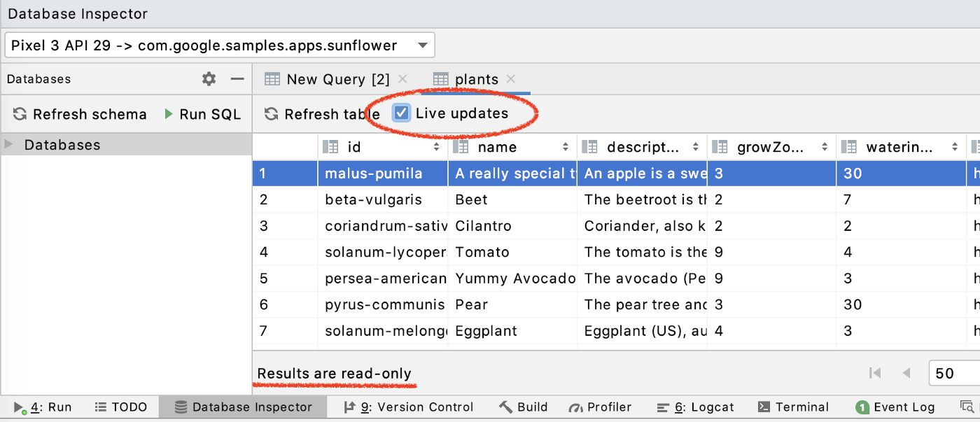Sort by the id column header
This screenshot has height=422, width=980.
[381, 147]
